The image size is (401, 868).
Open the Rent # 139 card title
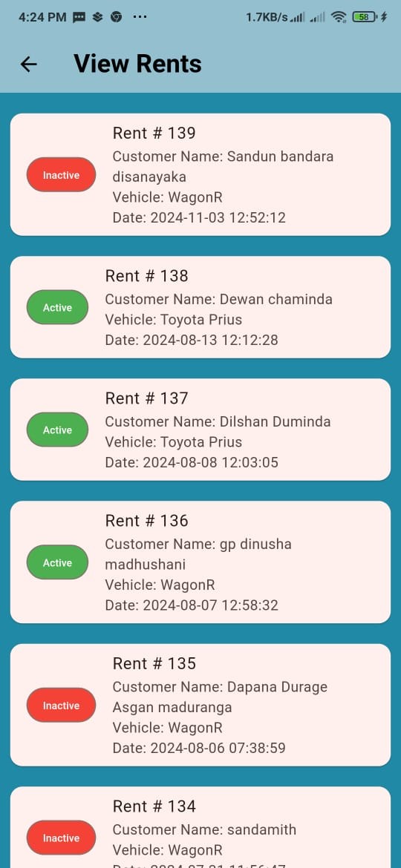(x=154, y=134)
